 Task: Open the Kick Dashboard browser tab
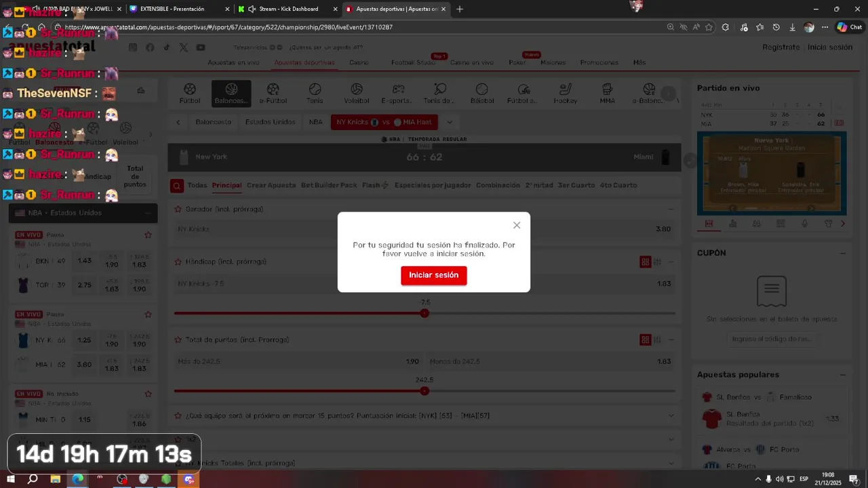pyautogui.click(x=288, y=9)
